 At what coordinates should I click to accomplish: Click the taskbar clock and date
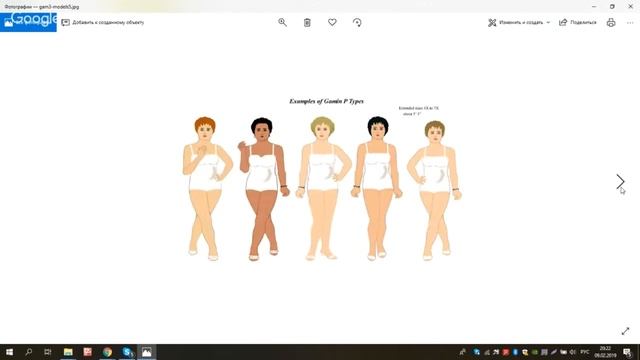point(605,352)
